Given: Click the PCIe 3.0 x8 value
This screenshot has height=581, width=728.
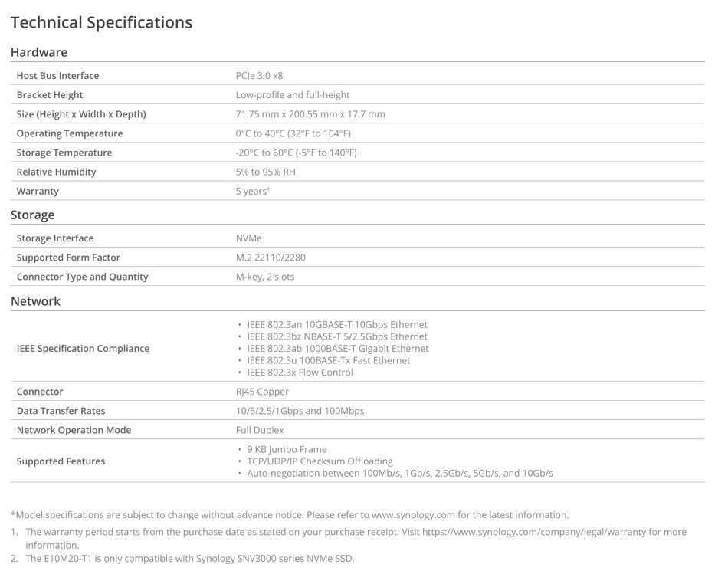Looking at the screenshot, I should (x=259, y=75).
